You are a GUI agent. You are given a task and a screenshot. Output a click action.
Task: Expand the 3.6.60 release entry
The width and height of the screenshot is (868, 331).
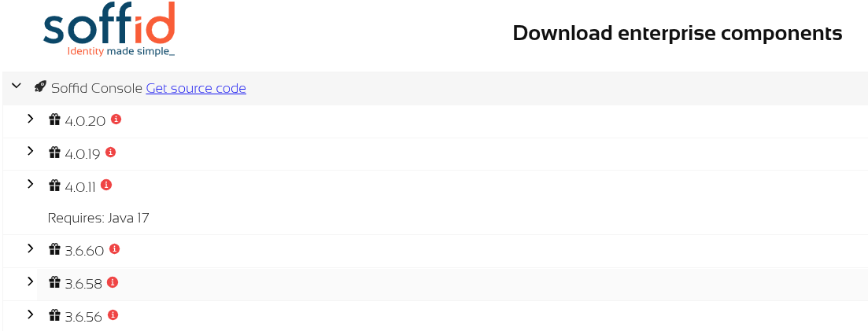click(30, 248)
